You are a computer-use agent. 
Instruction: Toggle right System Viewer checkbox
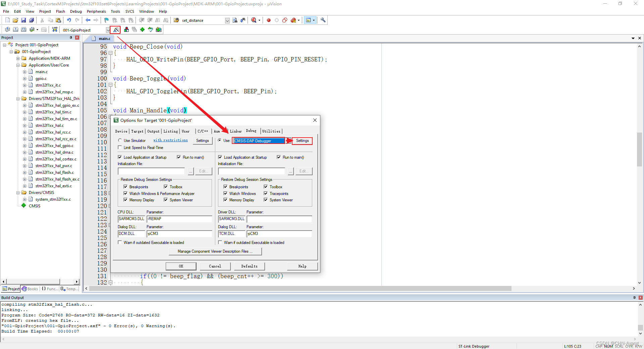[266, 200]
